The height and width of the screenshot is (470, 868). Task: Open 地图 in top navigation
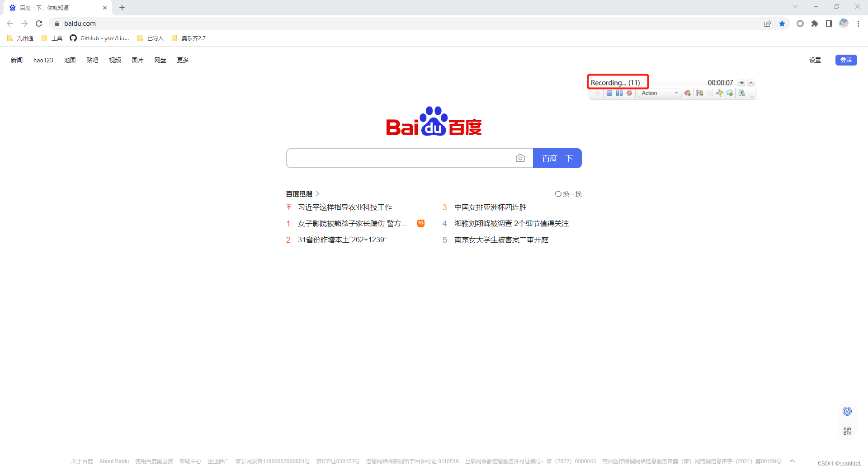pos(70,60)
